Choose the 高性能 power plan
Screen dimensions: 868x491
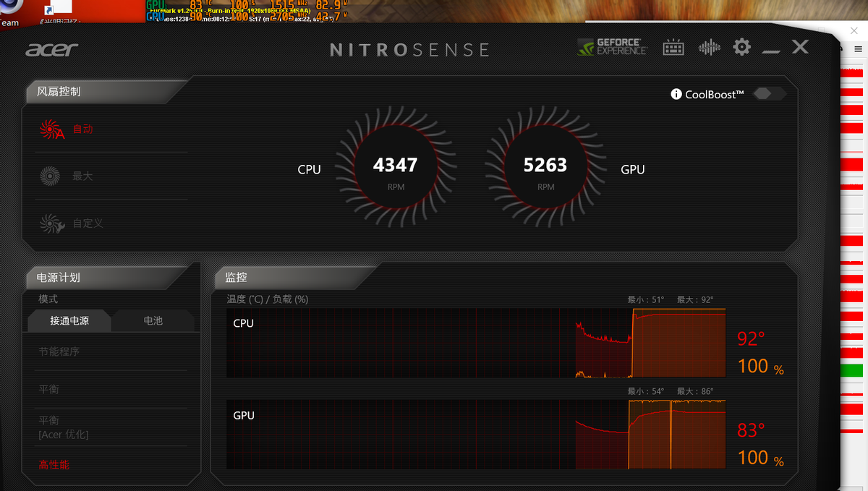54,465
